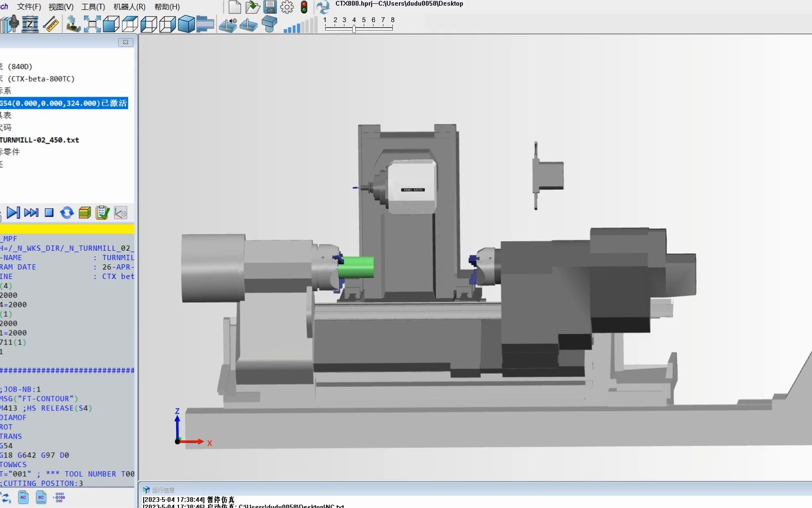Open coordinate axes settings icon
The width and height of the screenshot is (812, 508).
tap(121, 213)
